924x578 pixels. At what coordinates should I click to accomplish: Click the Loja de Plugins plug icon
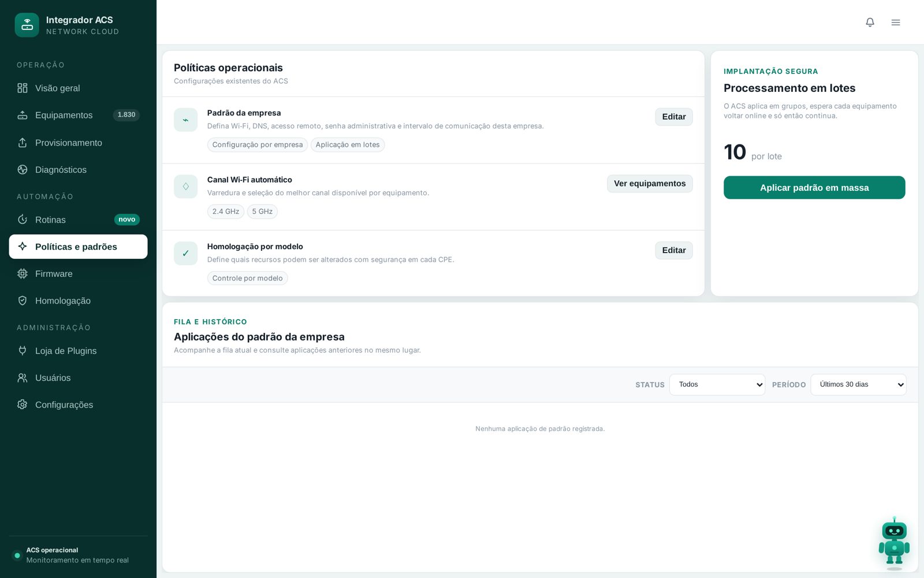tap(23, 350)
